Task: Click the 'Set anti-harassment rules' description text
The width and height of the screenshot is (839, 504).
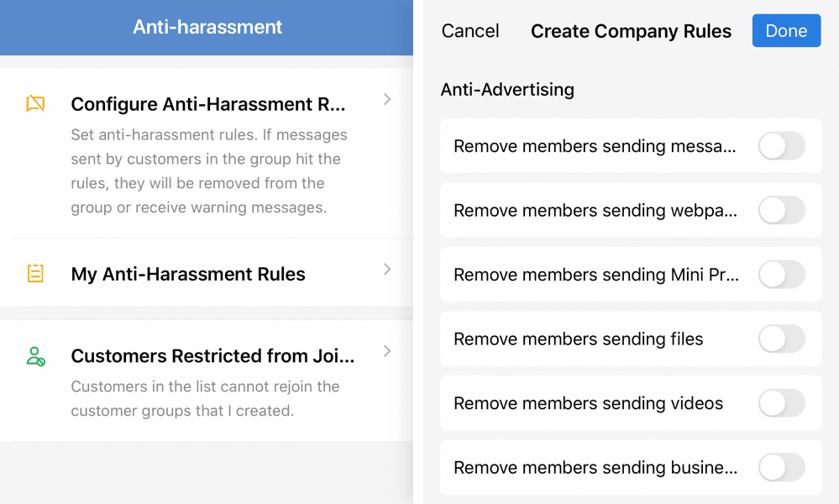Action: pyautogui.click(x=209, y=171)
